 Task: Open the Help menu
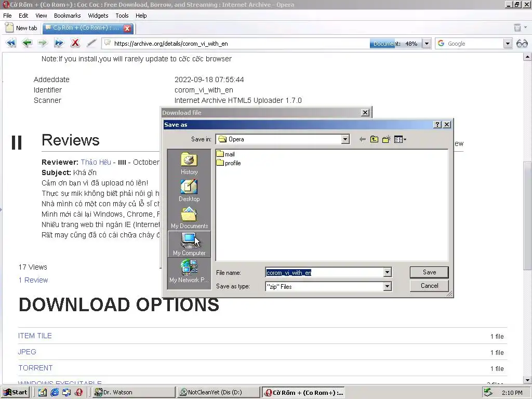(141, 16)
